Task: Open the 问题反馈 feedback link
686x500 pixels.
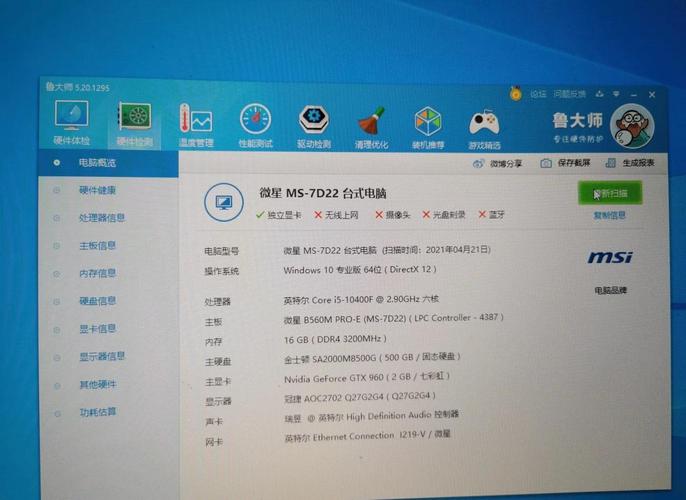Action: tap(569, 94)
